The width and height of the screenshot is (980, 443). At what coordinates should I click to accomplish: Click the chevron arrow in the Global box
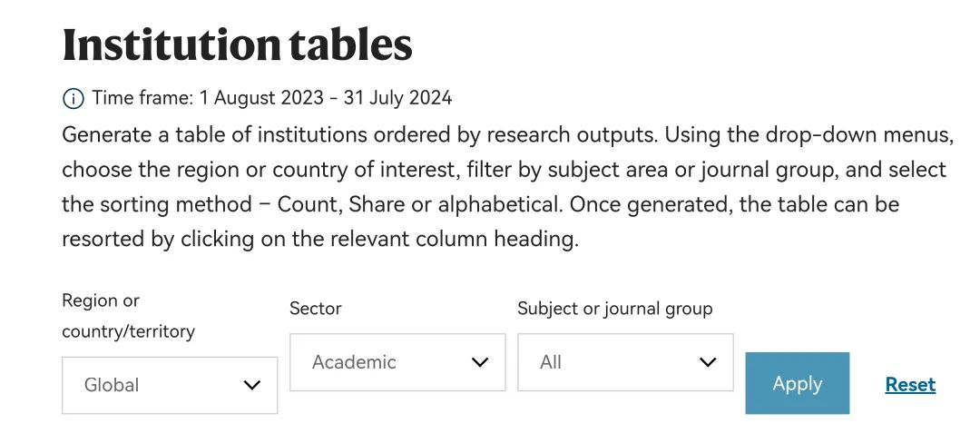pos(252,385)
